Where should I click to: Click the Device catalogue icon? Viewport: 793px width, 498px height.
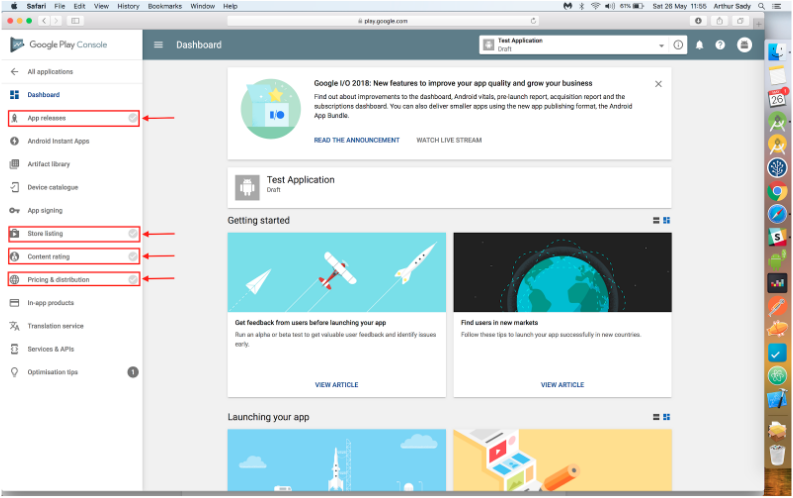[14, 187]
